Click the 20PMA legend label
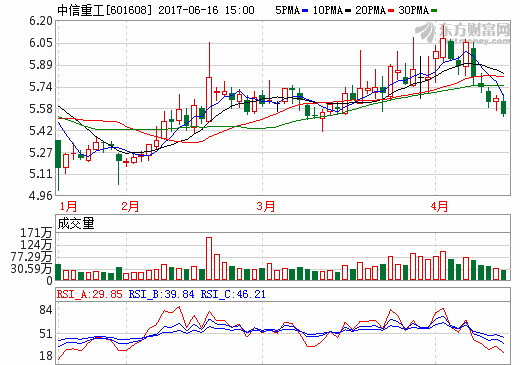520x365 pixels. click(x=370, y=10)
